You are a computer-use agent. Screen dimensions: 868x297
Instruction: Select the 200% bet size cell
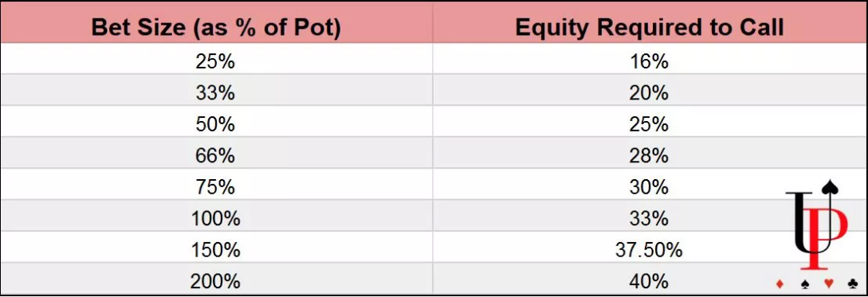click(x=216, y=282)
